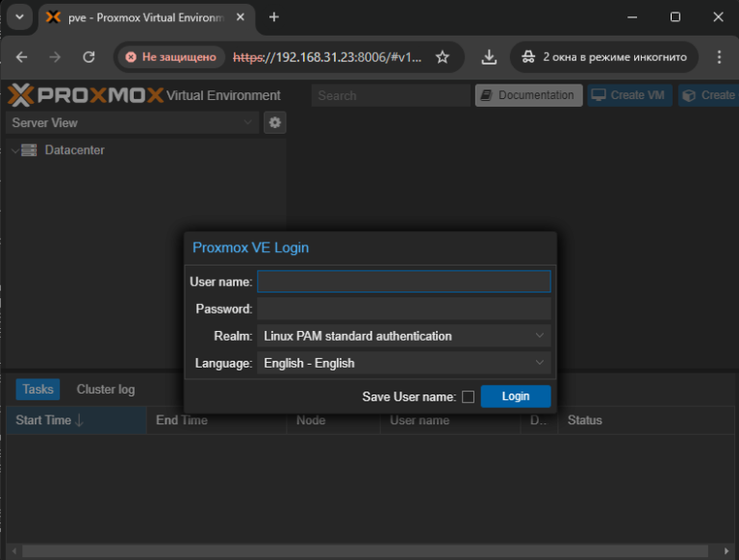This screenshot has height=560, width=739.
Task: Enable the Save User name checkbox
Action: tap(469, 396)
